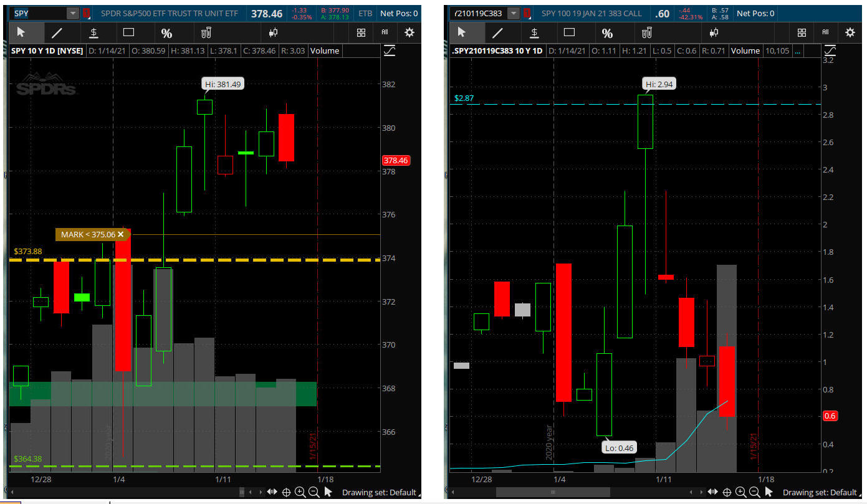Select the trendline drawing tool in option chart
The width and height of the screenshot is (867, 504).
497,33
